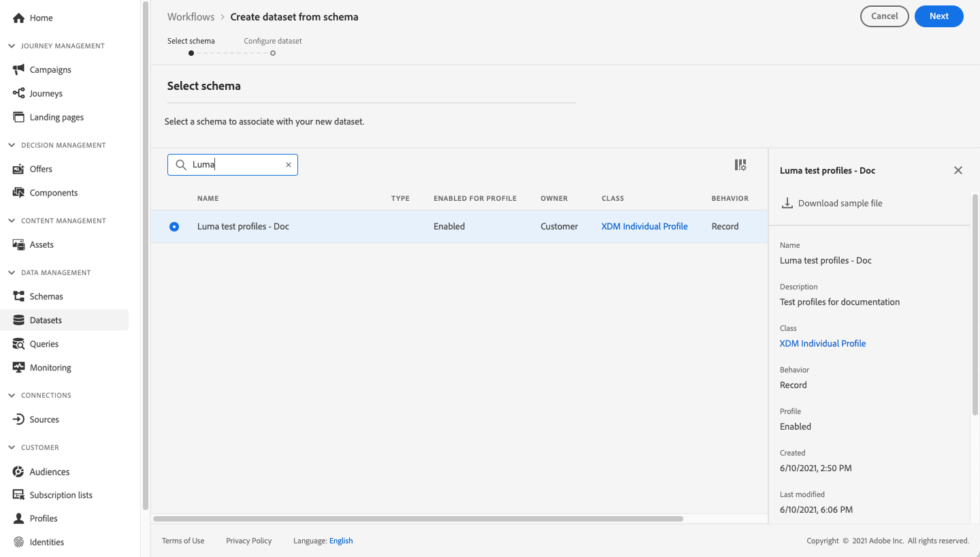Viewport: 980px width, 557px height.
Task: Click the Home house icon
Action: (x=18, y=18)
